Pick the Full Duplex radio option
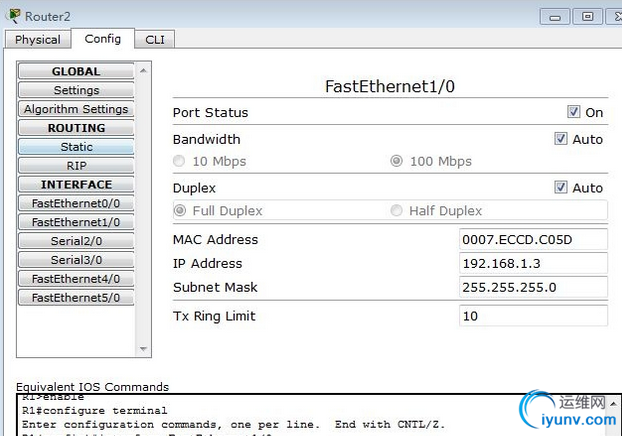The image size is (622, 436). click(x=180, y=210)
